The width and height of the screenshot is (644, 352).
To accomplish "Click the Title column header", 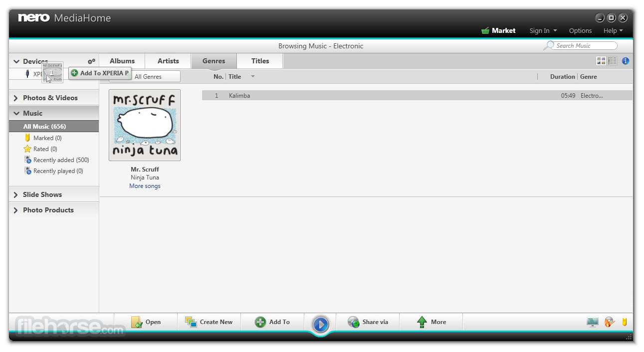I will point(234,76).
